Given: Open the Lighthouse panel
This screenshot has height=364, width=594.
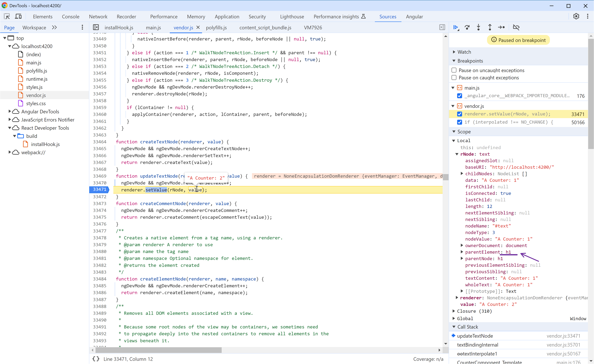Looking at the screenshot, I should (x=292, y=16).
